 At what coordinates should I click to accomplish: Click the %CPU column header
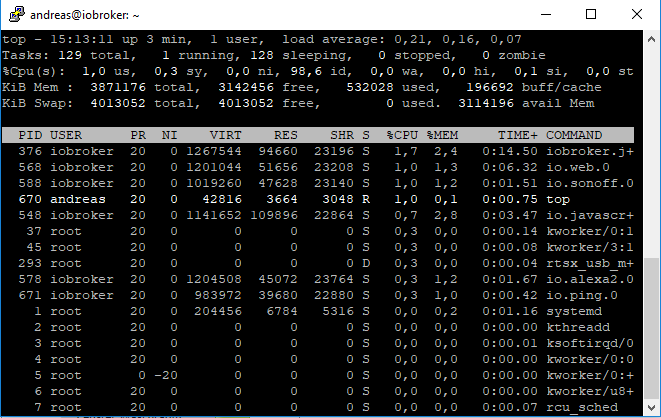[403, 135]
